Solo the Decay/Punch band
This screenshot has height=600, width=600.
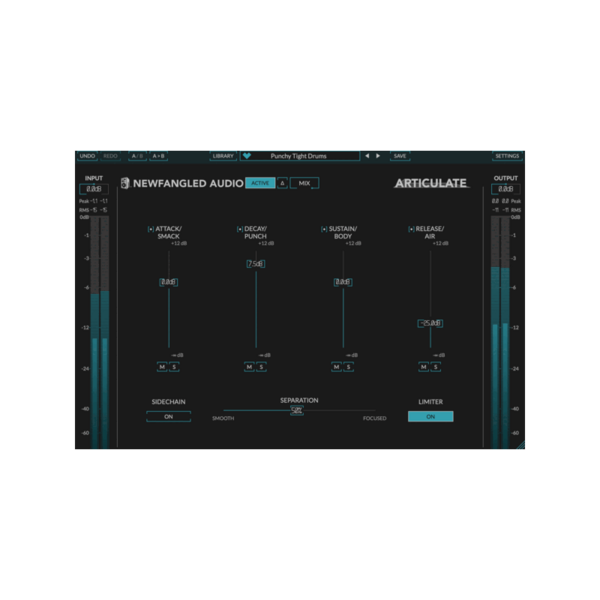pyautogui.click(x=262, y=367)
